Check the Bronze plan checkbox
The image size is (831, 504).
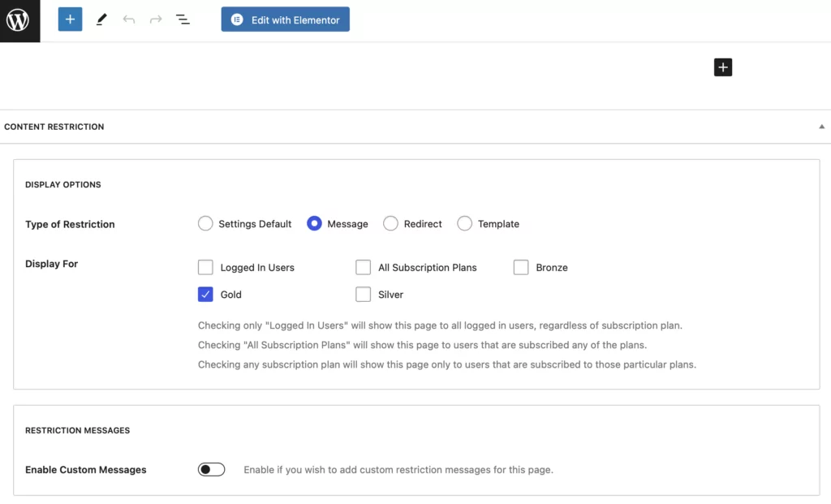click(521, 267)
